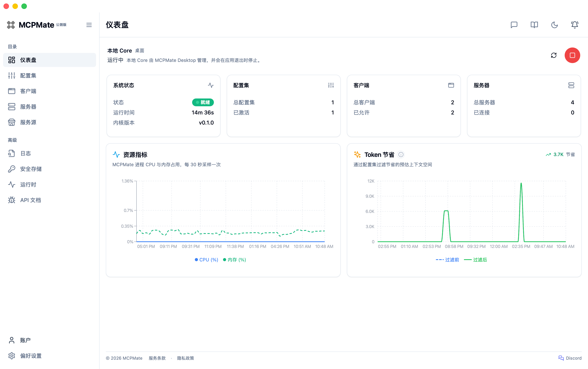
Task: Click the key icon beside 安全存储
Action: pos(11,169)
